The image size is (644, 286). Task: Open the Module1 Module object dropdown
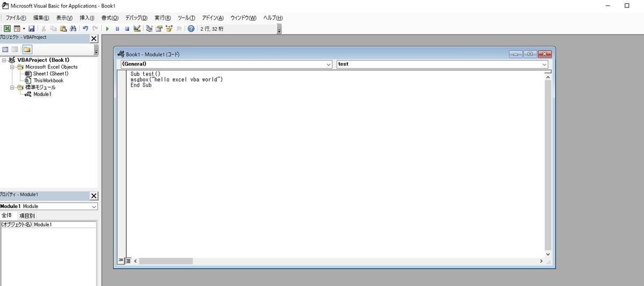[94, 206]
